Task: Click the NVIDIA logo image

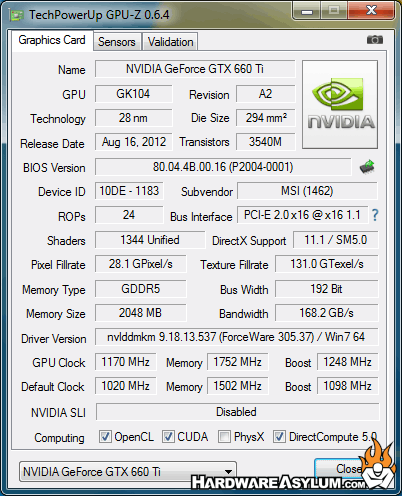Action: pos(340,104)
